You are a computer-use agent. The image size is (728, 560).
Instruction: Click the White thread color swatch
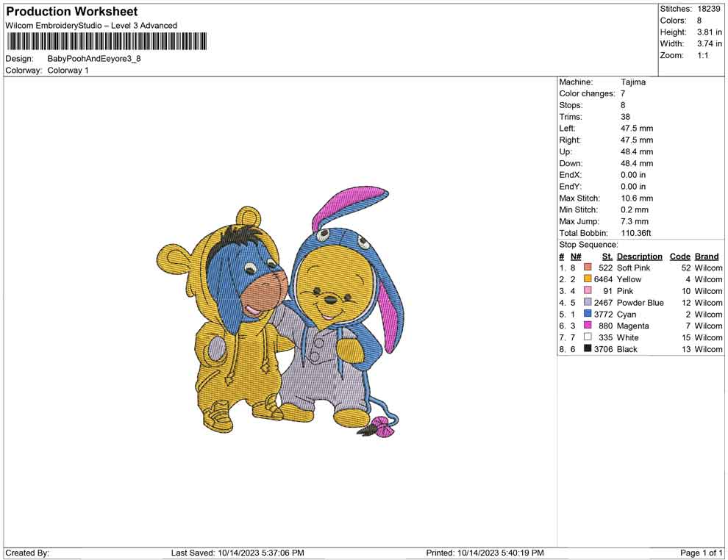click(588, 337)
